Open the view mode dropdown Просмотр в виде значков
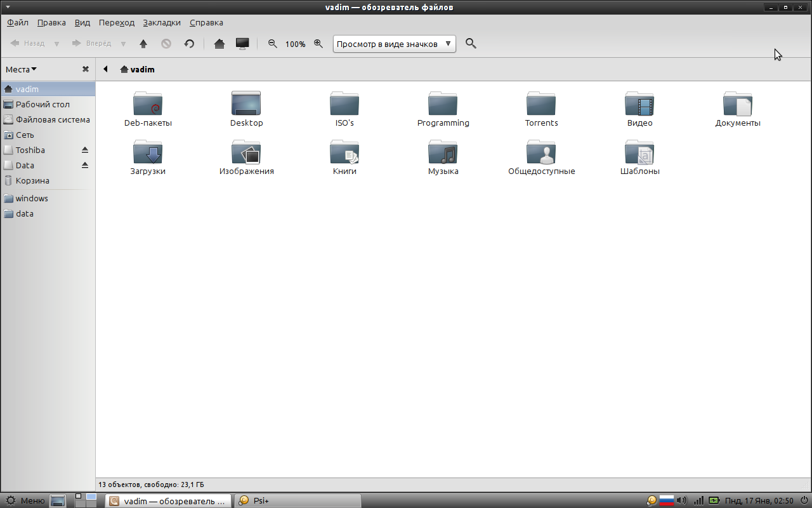 coord(394,44)
